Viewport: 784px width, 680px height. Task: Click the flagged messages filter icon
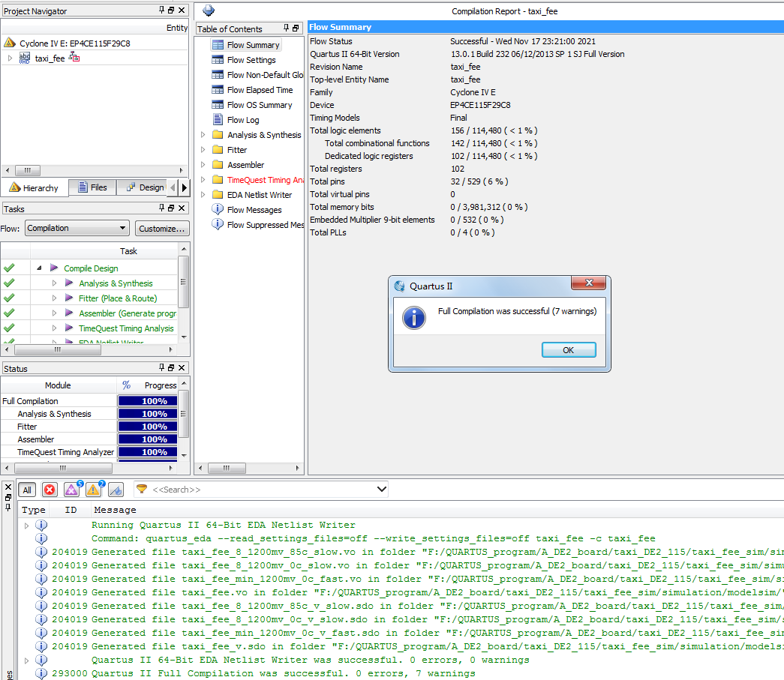pyautogui.click(x=116, y=490)
